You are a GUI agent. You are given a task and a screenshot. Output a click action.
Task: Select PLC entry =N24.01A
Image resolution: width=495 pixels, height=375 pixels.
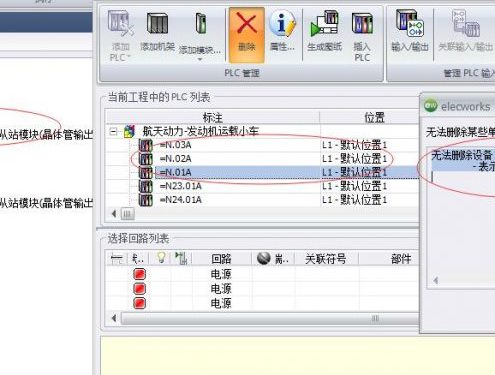(180, 200)
